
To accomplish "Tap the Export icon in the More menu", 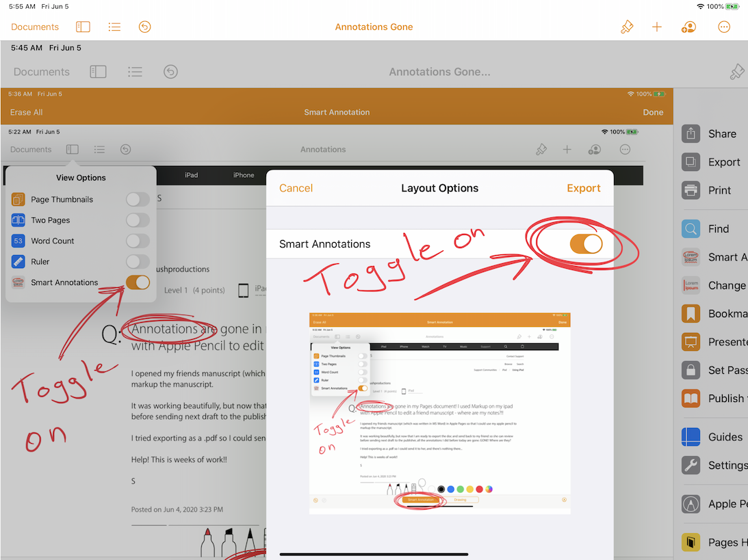I will coord(691,162).
